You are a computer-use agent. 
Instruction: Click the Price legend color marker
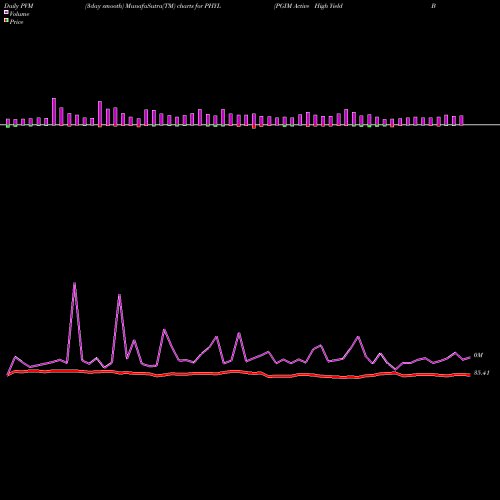(6, 21)
